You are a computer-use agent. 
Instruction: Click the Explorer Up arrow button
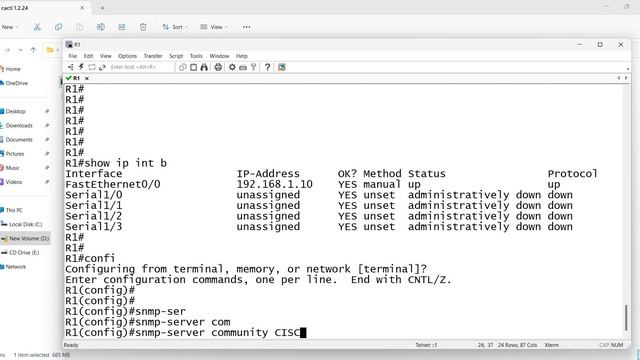point(33,50)
